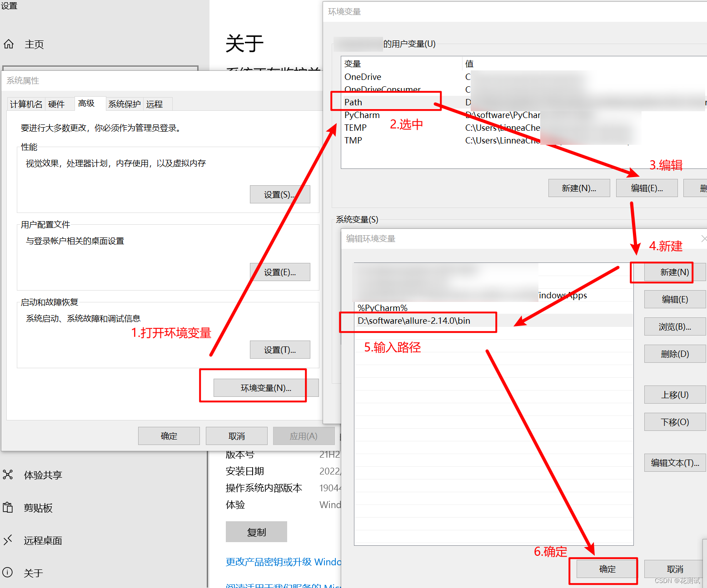Image resolution: width=707 pixels, height=588 pixels.
Task: Click the 下移(O) button
Action: click(675, 422)
